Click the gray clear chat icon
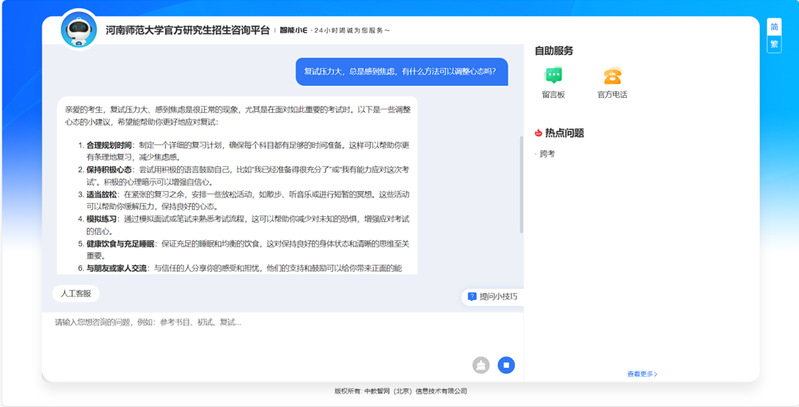This screenshot has width=799, height=407. tap(481, 365)
